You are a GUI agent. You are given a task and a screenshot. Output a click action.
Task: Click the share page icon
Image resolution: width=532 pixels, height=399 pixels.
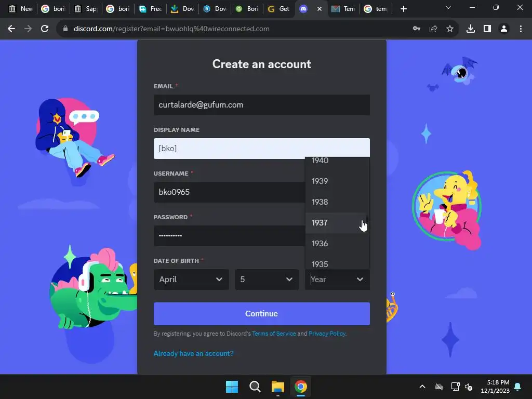coord(433,29)
